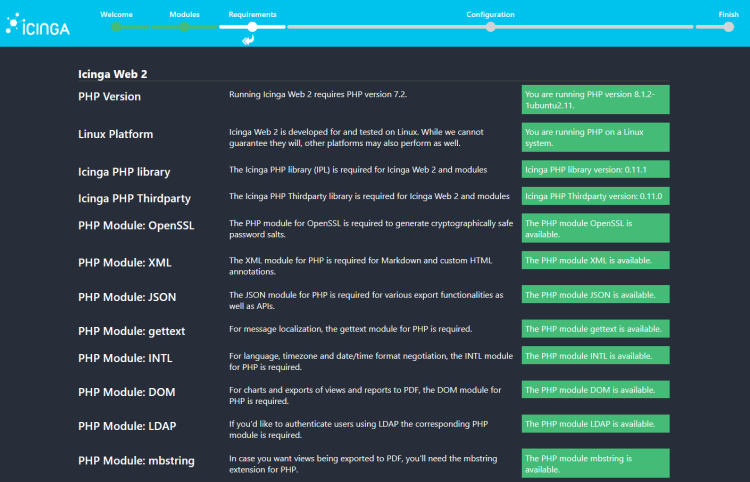Click the Linux Platform requirement title
The image size is (750, 482).
tap(115, 134)
